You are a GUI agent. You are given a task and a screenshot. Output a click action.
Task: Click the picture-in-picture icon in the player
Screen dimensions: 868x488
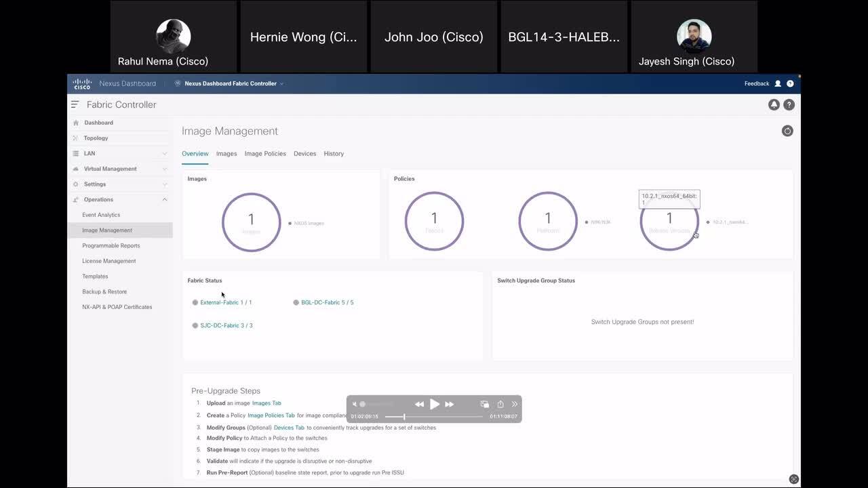pos(485,404)
